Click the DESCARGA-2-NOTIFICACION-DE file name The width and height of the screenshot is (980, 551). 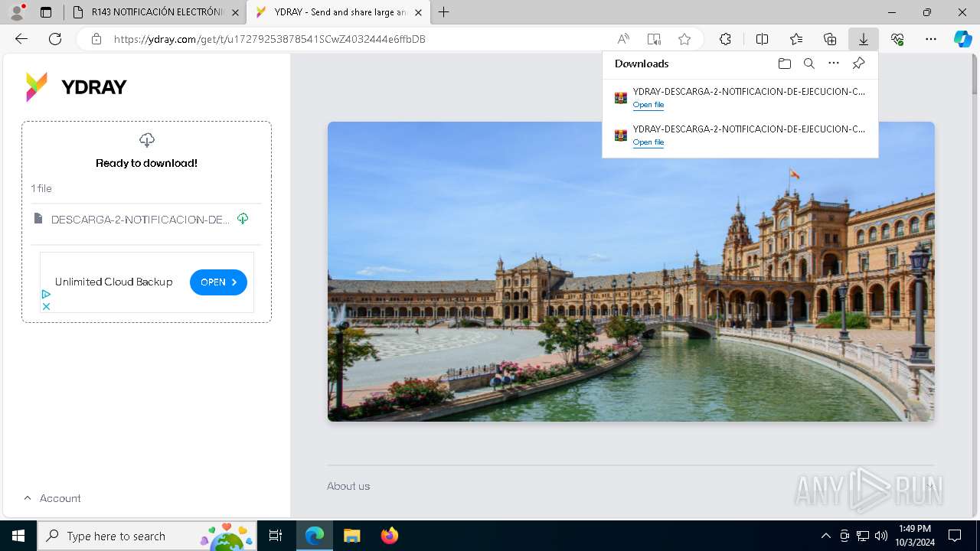point(140,220)
